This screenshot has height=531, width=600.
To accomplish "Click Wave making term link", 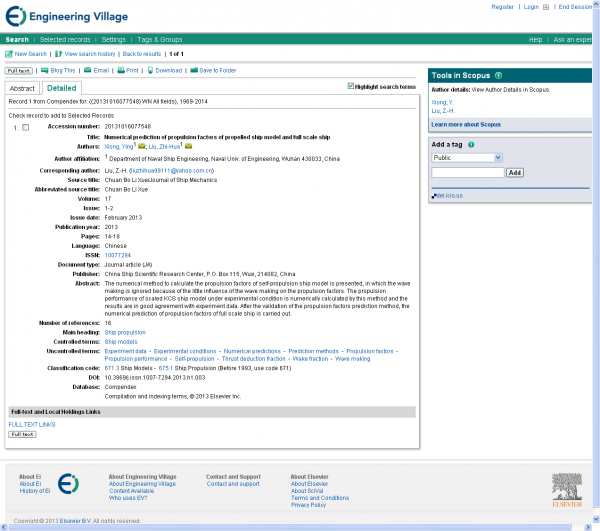I will (352, 359).
